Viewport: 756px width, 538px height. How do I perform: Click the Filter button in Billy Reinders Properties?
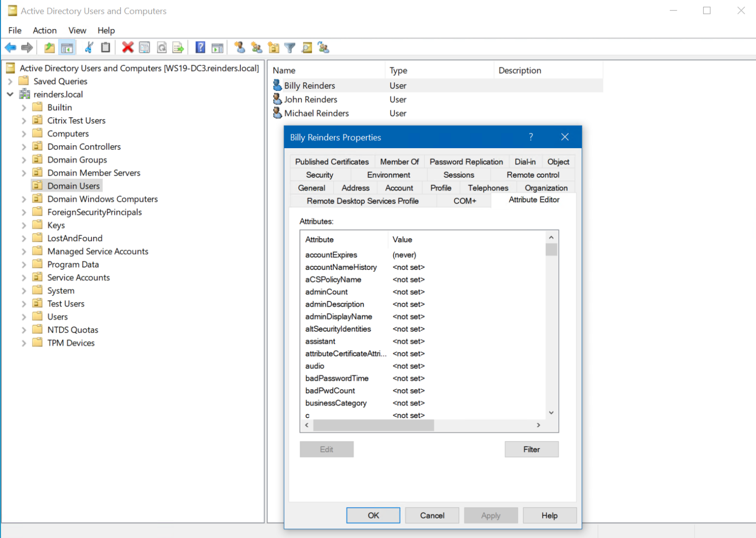[x=531, y=449]
